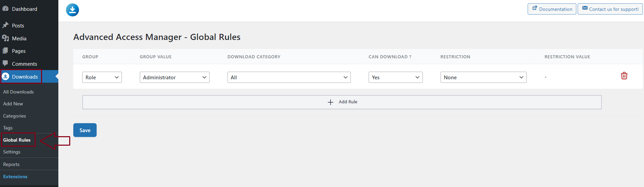644x187 pixels.
Task: Open the Restriction dropdown showing None
Action: click(483, 77)
